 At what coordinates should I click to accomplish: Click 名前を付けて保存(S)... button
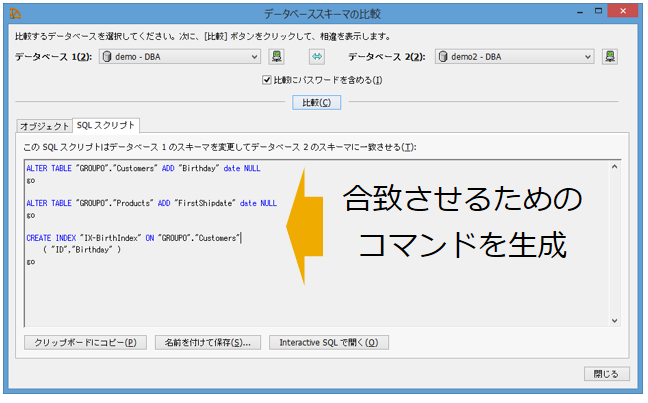coord(208,342)
